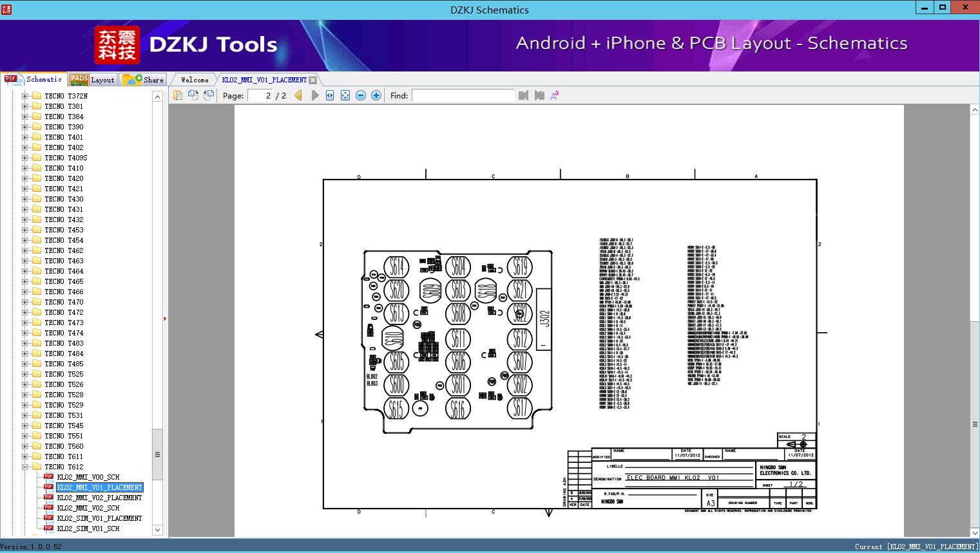Screen dimensions: 980x553
Task: Switch to the Layout tab
Action: click(92, 80)
